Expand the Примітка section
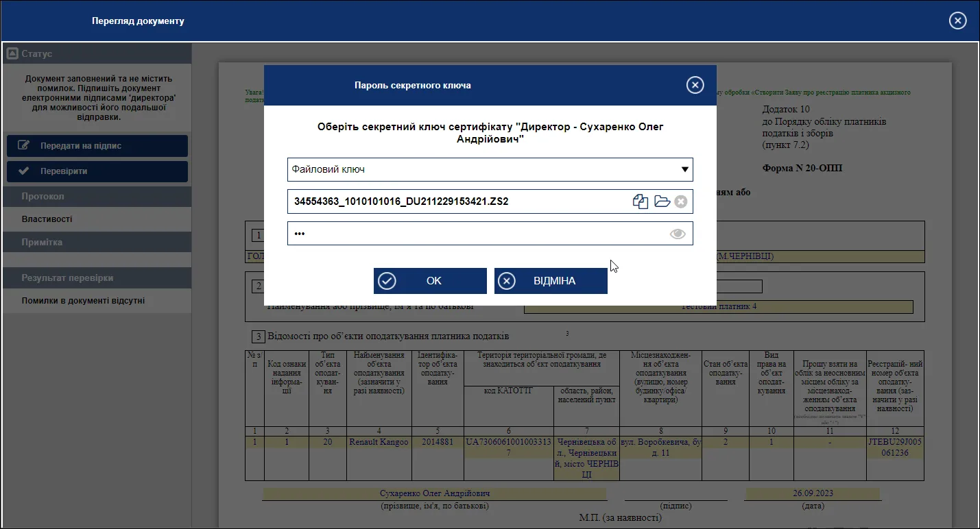The image size is (980, 529). pos(97,243)
